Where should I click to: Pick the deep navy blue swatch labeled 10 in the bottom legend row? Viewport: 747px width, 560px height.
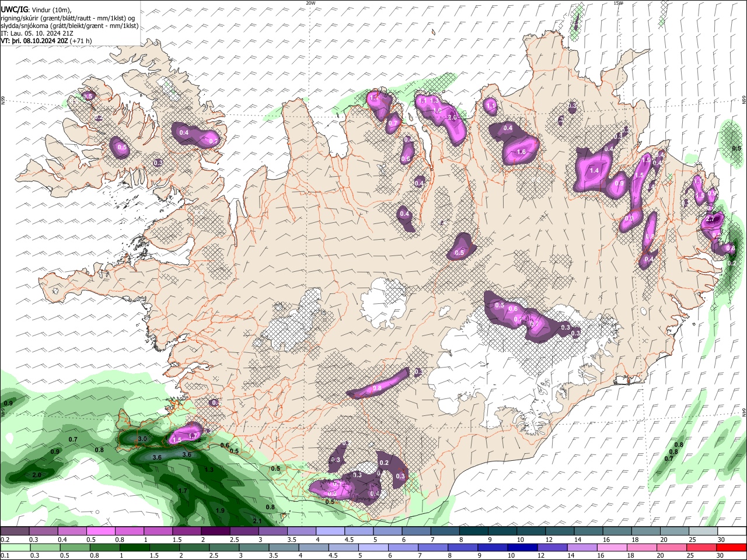[x=522, y=547]
